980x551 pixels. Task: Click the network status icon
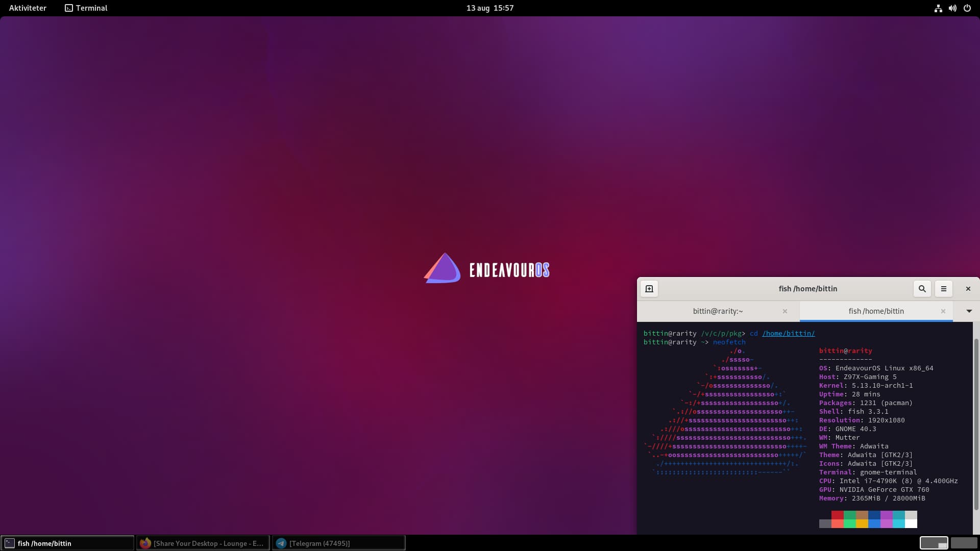pyautogui.click(x=938, y=8)
